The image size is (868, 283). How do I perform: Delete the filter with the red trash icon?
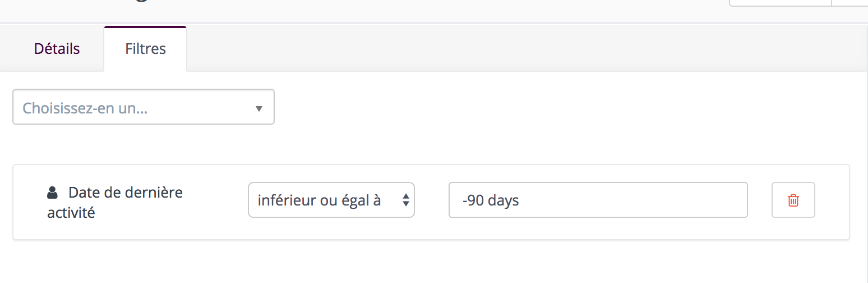coord(793,200)
